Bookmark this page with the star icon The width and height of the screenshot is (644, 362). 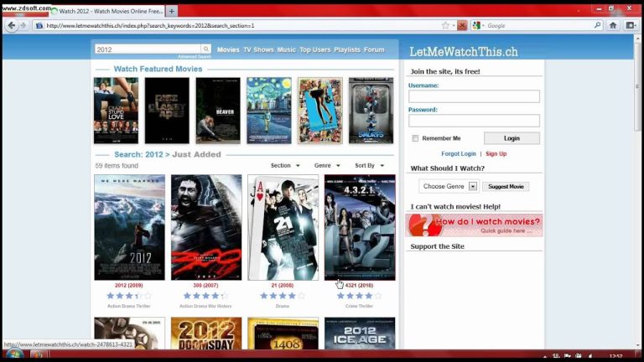445,25
